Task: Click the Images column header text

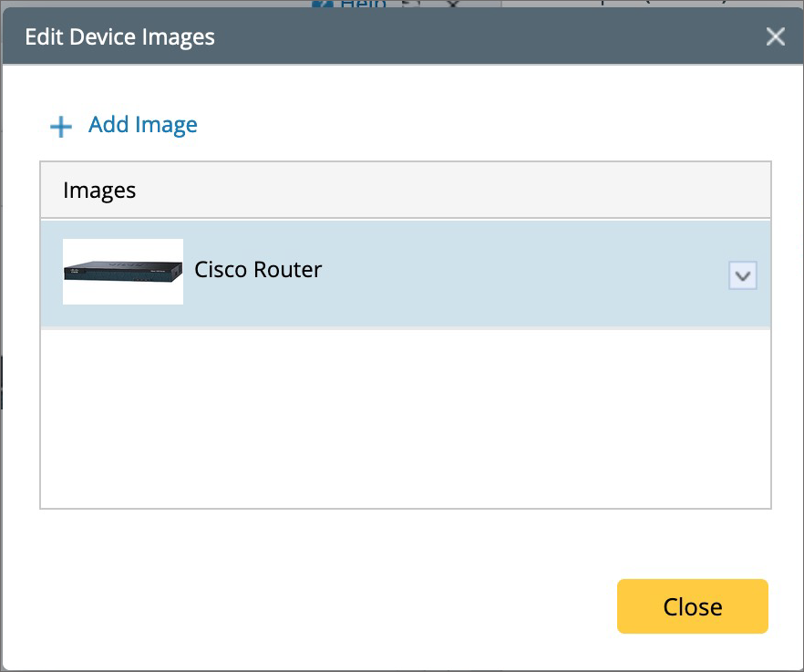Action: tap(99, 191)
